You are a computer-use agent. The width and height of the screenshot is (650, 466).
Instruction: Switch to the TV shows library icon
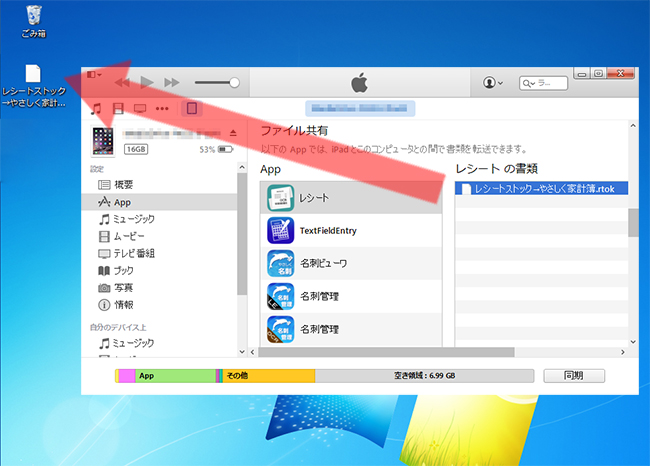tap(140, 109)
